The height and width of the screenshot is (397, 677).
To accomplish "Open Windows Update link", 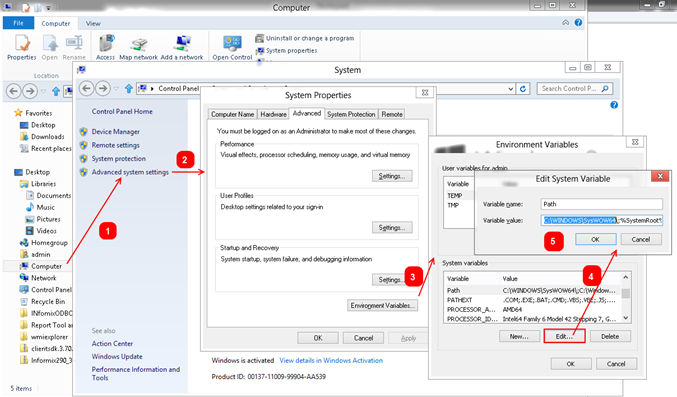I will [x=117, y=356].
